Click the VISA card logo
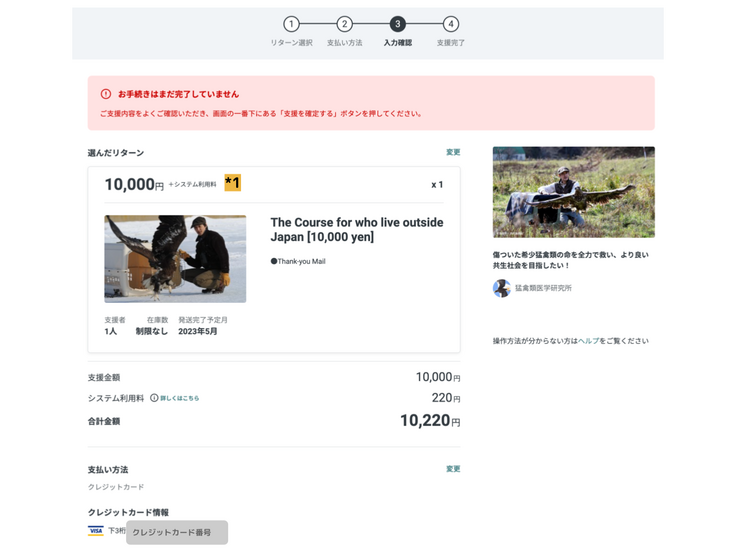This screenshot has width=736, height=552. pyautogui.click(x=96, y=531)
